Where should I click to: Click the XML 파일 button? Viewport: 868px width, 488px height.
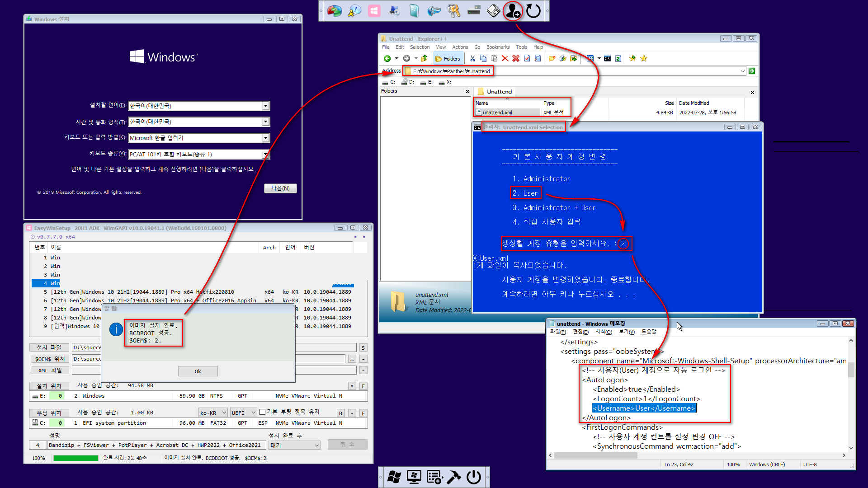tap(49, 370)
